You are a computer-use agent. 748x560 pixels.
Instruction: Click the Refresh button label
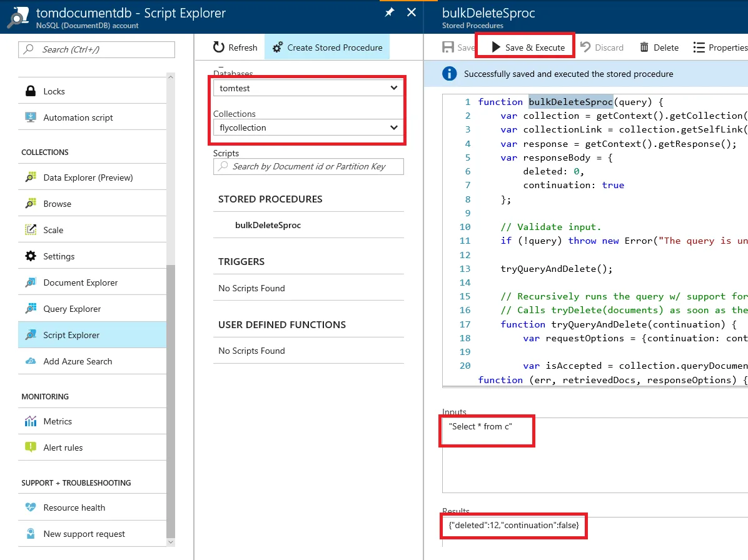243,47
